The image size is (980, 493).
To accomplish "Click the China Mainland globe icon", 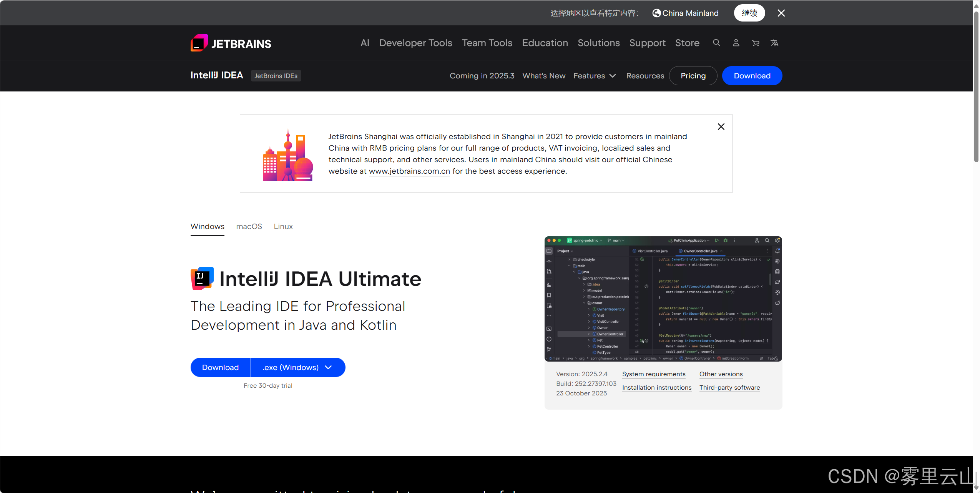I will click(656, 13).
